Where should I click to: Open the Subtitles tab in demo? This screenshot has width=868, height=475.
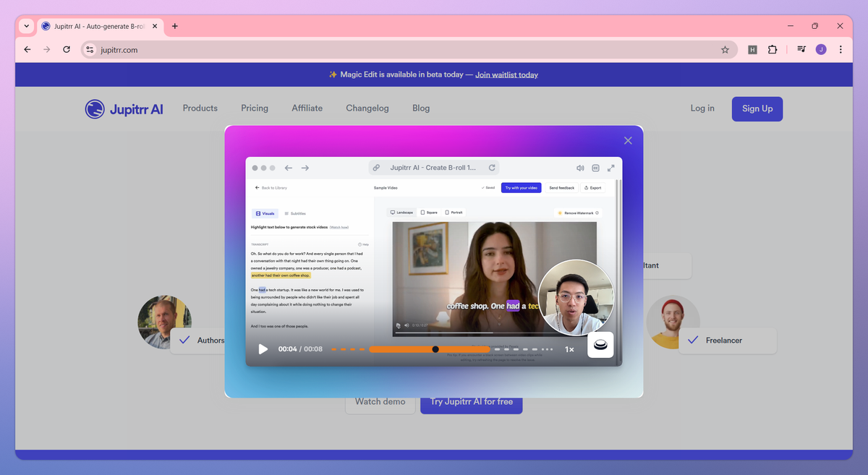point(294,213)
